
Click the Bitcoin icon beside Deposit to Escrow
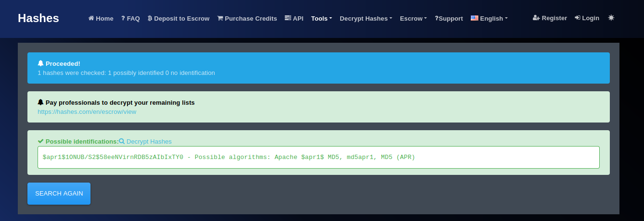[x=150, y=18]
